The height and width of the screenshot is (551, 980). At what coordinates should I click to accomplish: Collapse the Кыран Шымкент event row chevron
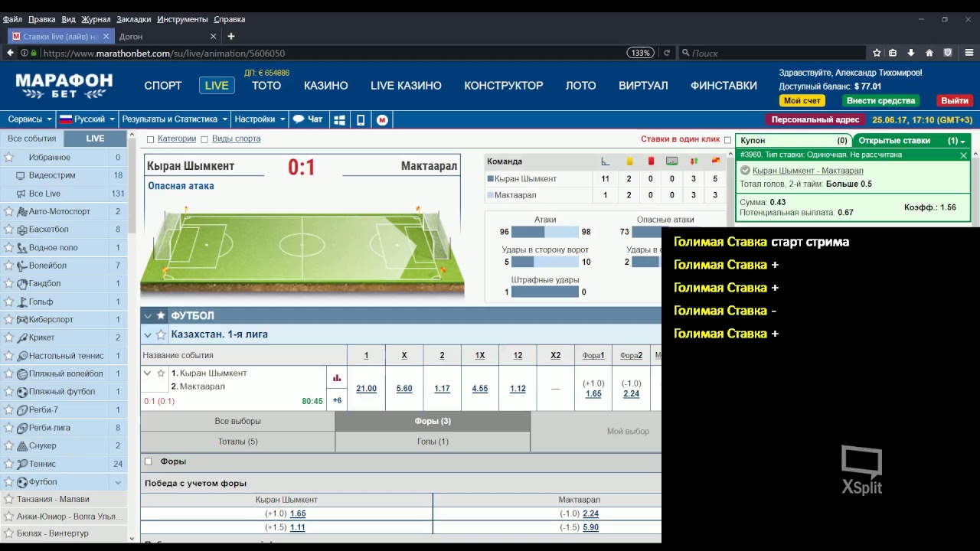point(148,373)
